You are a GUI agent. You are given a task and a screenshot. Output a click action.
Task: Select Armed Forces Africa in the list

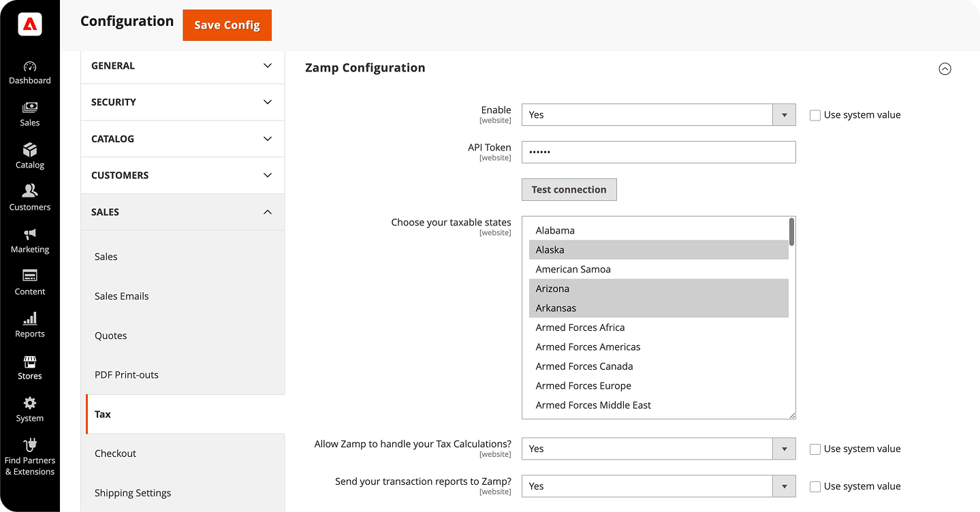point(659,327)
